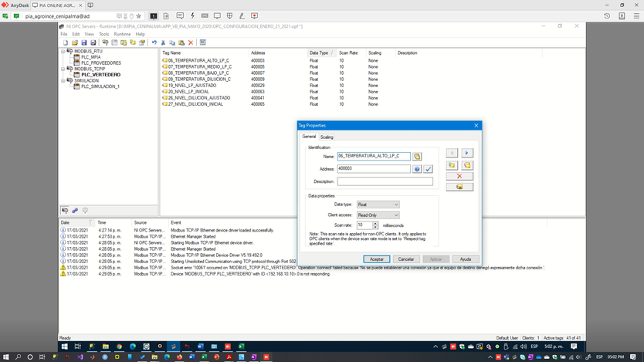Select PLC_MPIA device in tree

(x=91, y=57)
